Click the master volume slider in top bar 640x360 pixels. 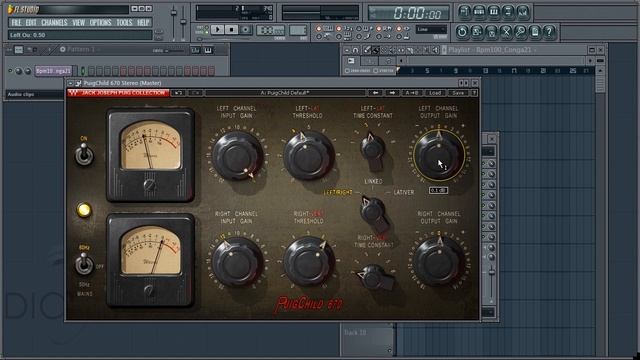pos(174,22)
